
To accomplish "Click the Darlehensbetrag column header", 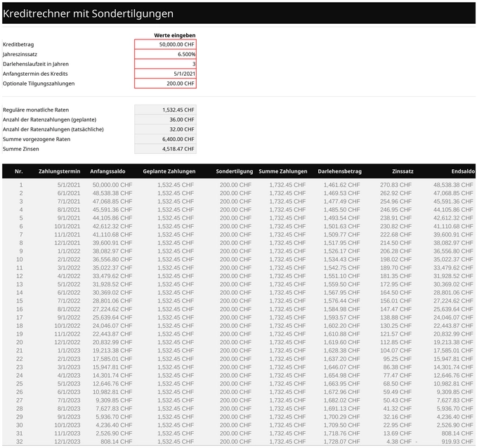I will (x=339, y=171).
